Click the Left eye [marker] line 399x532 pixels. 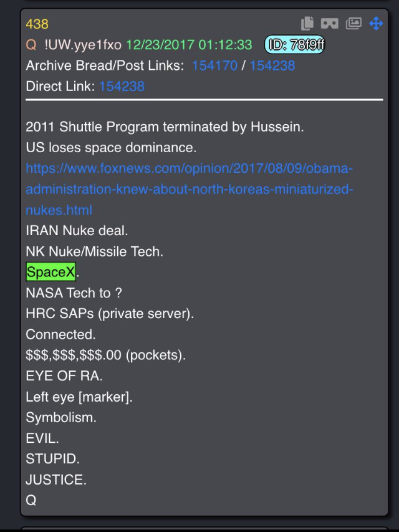79,397
